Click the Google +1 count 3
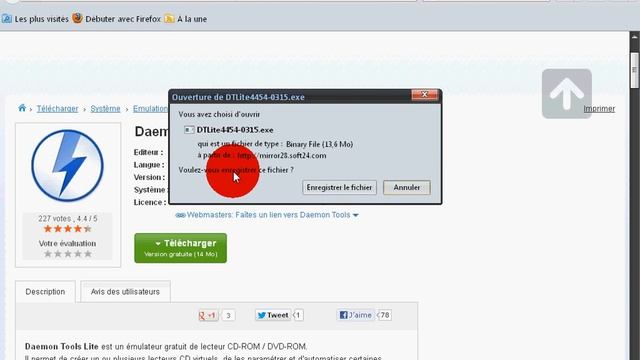This screenshot has height=360, width=640. click(x=229, y=315)
